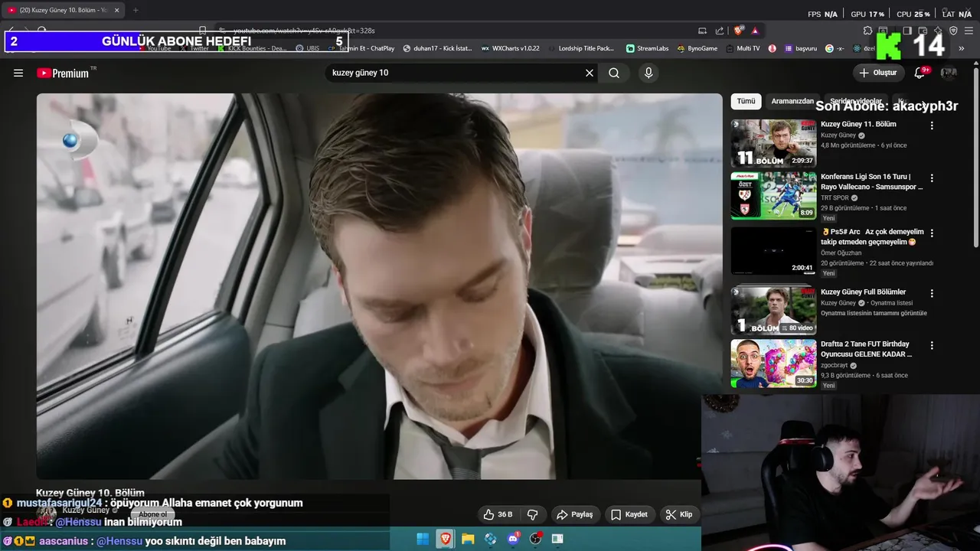Open File Explorer from the taskbar
This screenshot has height=551, width=980.
tap(468, 539)
